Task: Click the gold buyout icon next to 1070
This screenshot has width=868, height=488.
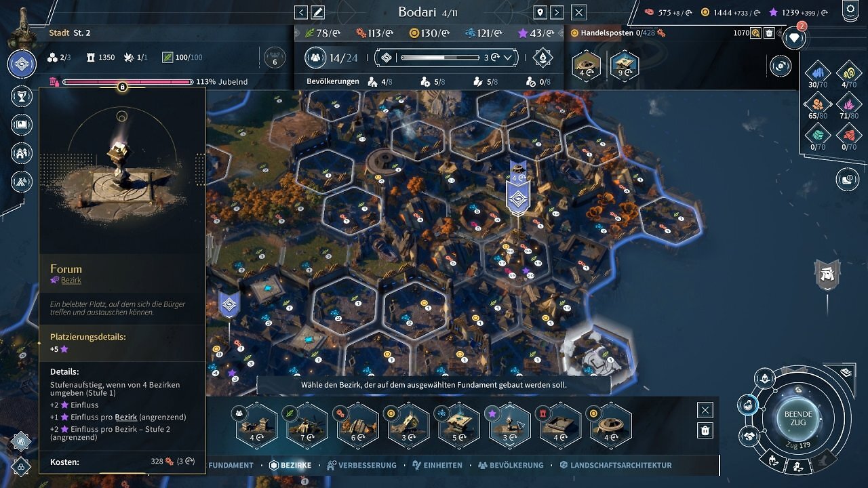Action: pos(756,33)
